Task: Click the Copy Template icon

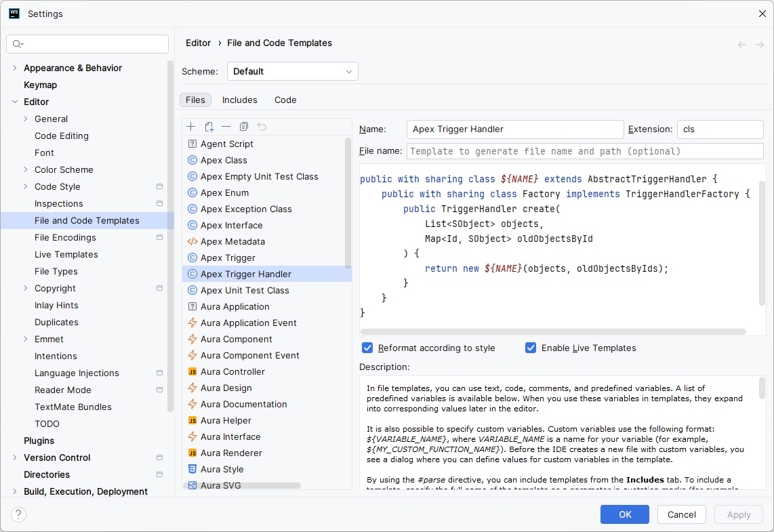Action: pos(244,127)
